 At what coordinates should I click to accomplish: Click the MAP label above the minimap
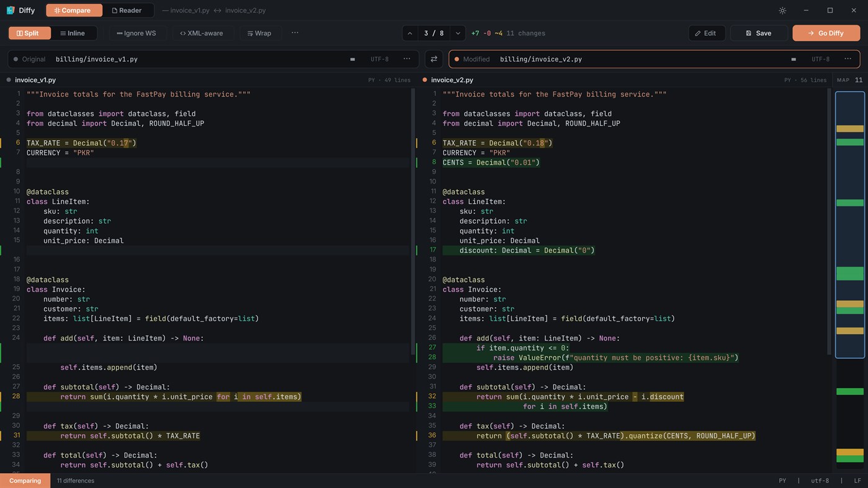pyautogui.click(x=843, y=79)
